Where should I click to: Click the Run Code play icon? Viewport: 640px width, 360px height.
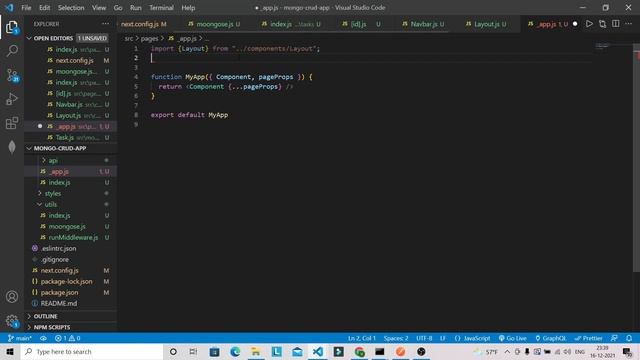(589, 24)
